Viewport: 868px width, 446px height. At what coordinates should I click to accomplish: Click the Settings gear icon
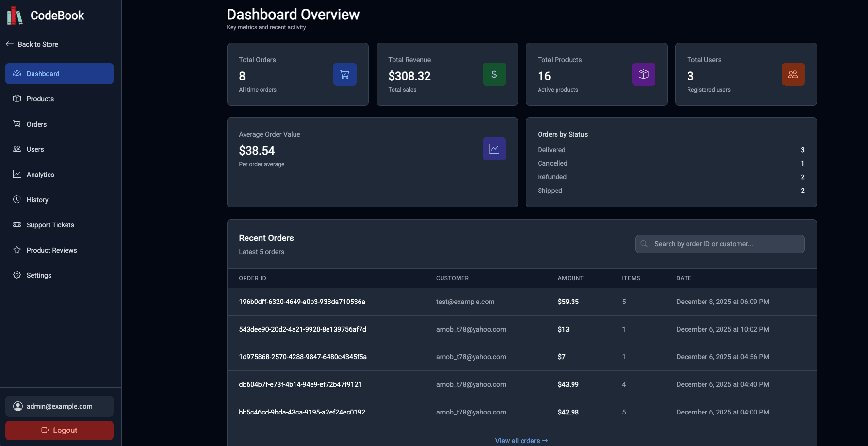click(x=17, y=275)
